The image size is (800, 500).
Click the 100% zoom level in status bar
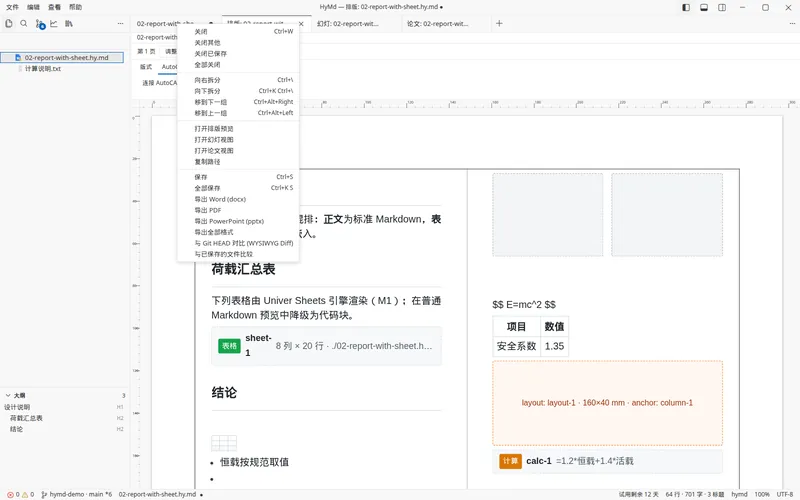click(x=762, y=494)
